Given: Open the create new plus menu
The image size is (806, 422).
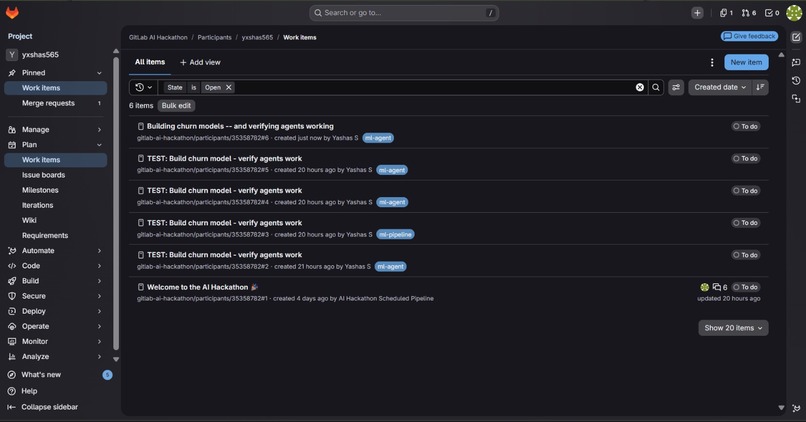Looking at the screenshot, I should (x=697, y=13).
